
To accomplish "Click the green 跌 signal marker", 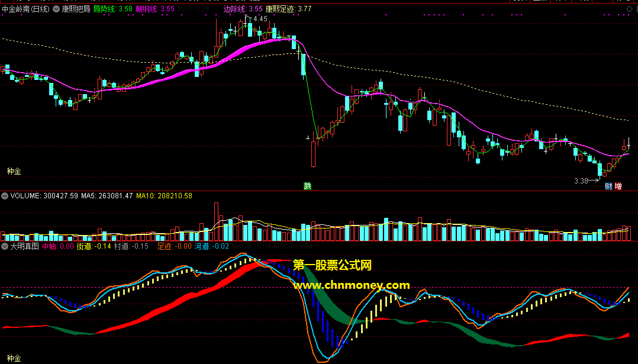I will pyautogui.click(x=308, y=186).
